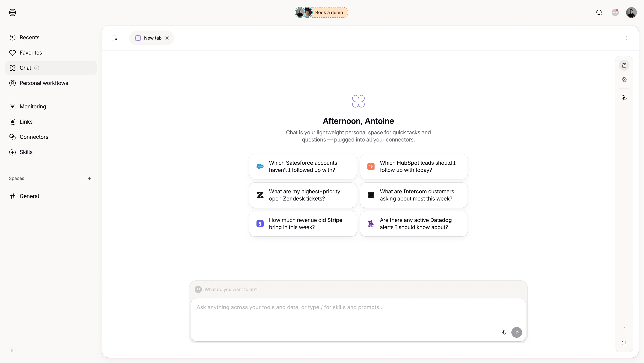The image size is (644, 363).
Task: Open Personal workflows
Action: pos(51,83)
